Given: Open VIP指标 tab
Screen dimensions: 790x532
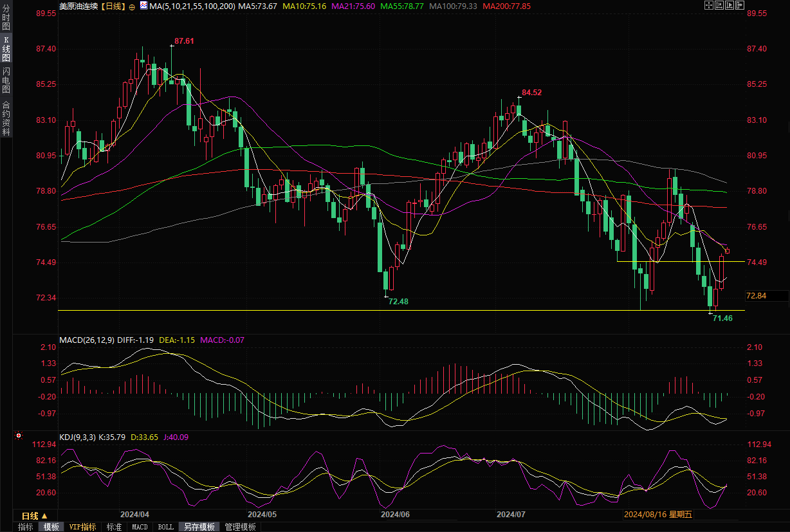Looking at the screenshot, I should tap(82, 527).
